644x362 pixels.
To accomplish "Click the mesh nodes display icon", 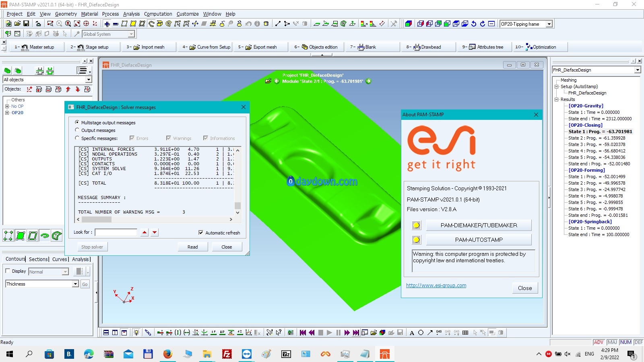I will [x=8, y=236].
